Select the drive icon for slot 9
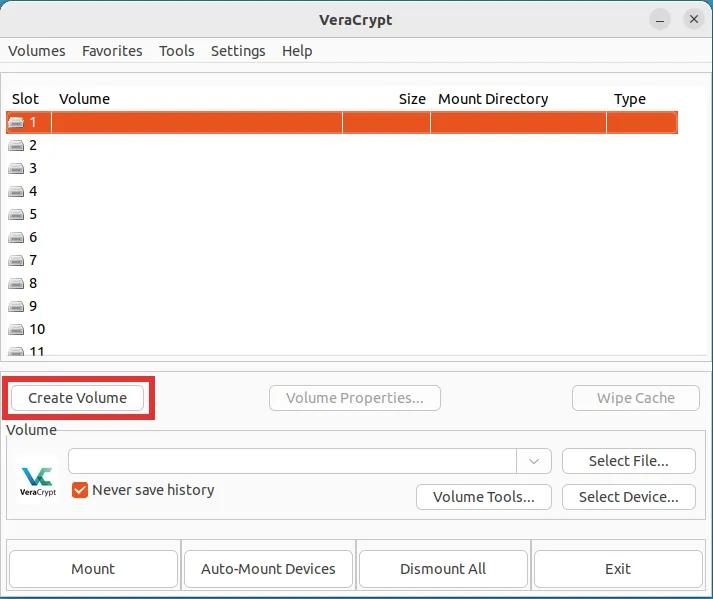 point(16,307)
